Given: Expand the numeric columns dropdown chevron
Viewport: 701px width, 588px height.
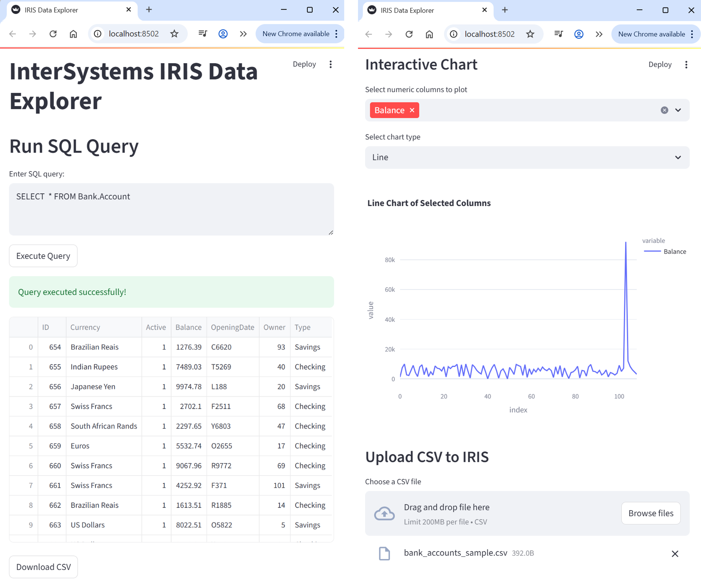Looking at the screenshot, I should coord(678,110).
